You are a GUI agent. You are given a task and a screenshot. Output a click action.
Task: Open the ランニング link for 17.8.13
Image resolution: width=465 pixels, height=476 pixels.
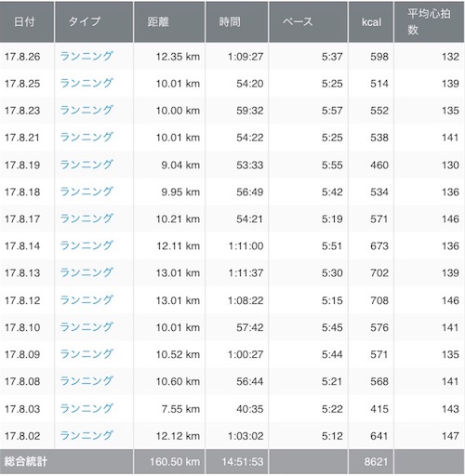pos(86,272)
